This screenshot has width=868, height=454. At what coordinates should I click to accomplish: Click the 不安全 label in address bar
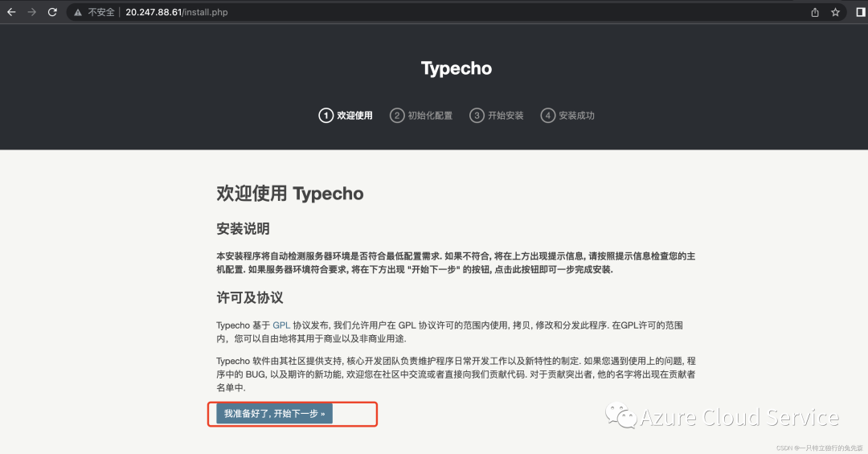pyautogui.click(x=101, y=12)
